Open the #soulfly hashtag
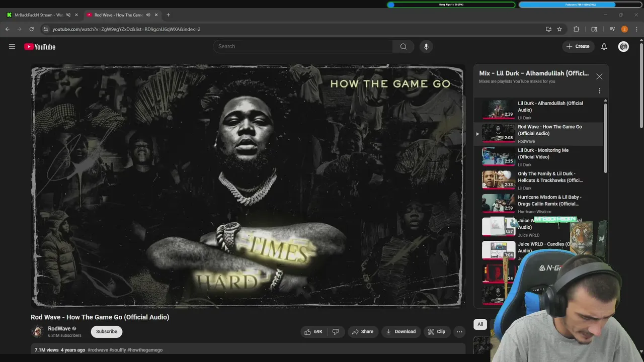Viewport: 644px width, 362px height. (x=118, y=350)
